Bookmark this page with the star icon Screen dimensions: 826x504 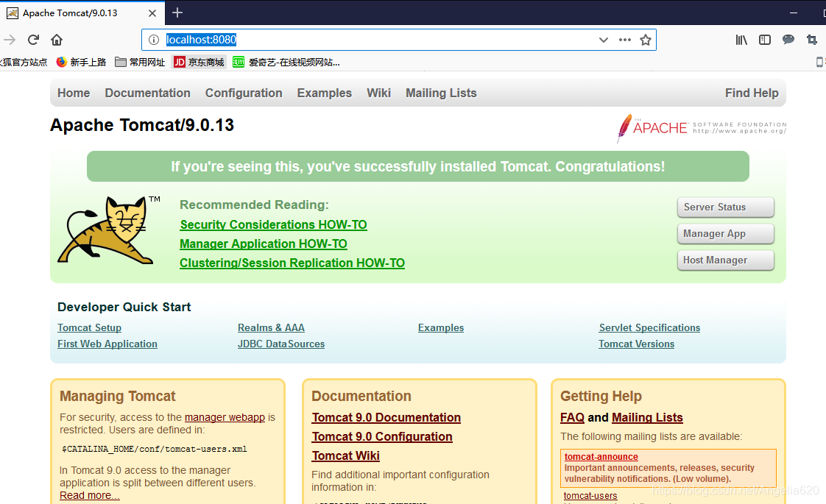tap(646, 40)
